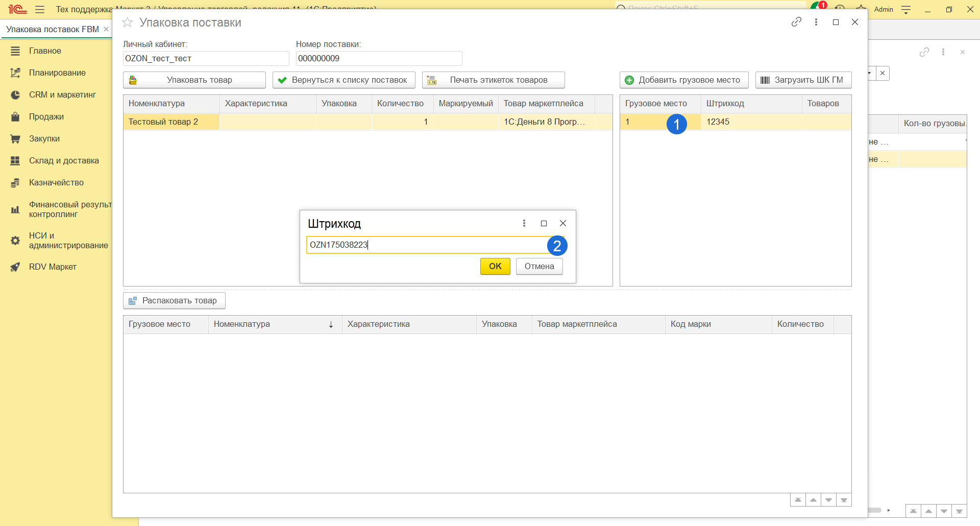Copy link to form via chain icon
Image resolution: width=980 pixels, height=526 pixels.
[x=796, y=22]
